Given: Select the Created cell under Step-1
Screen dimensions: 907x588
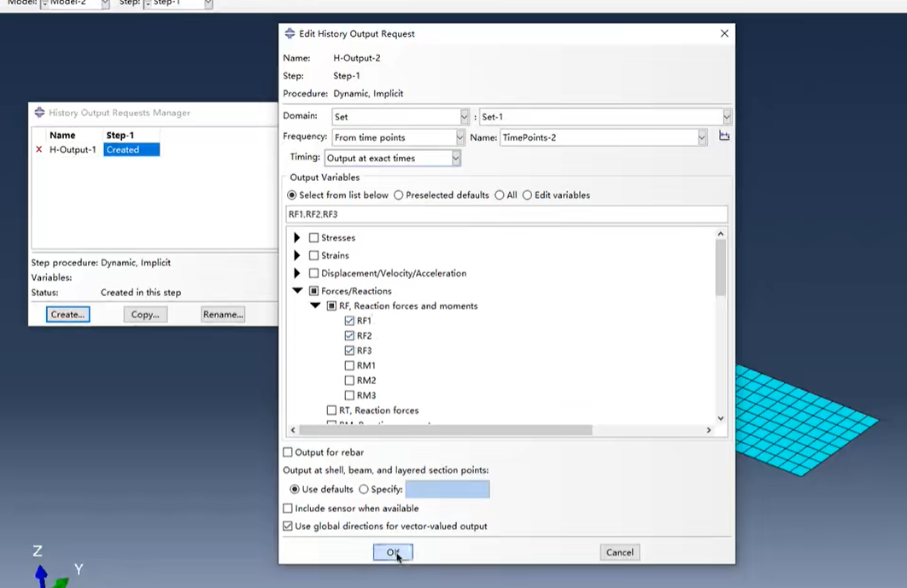Looking at the screenshot, I should (132, 149).
